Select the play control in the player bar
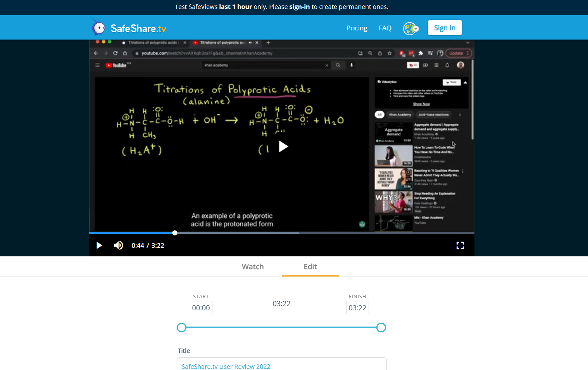The image size is (588, 370). [x=99, y=245]
